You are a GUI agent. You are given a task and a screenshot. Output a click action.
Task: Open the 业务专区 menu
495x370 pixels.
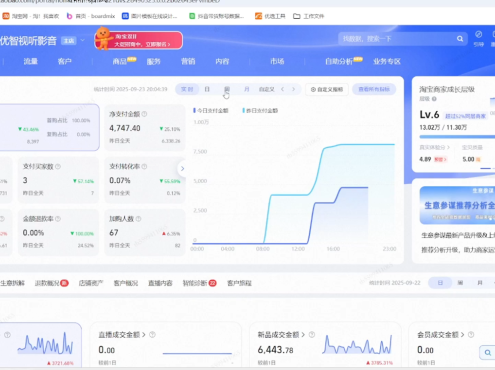[x=387, y=61]
